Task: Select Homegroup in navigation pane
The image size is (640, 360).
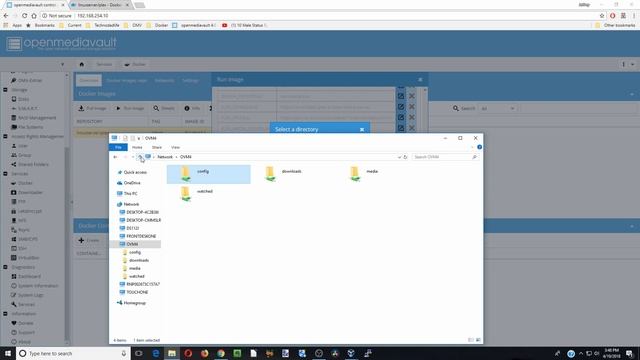Action: click(135, 303)
